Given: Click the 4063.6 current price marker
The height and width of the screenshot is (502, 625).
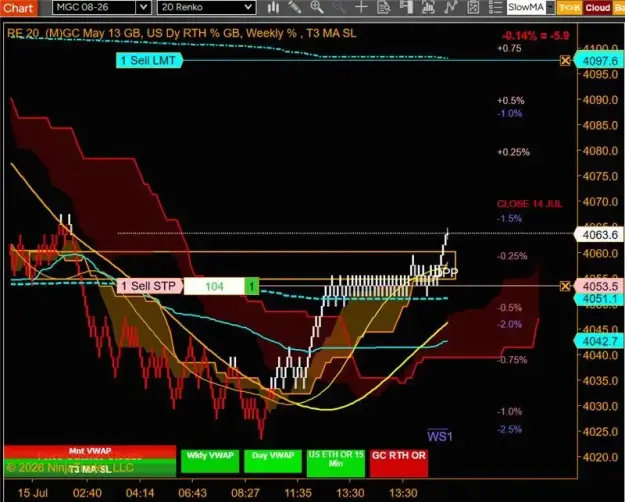Looking at the screenshot, I should pos(598,235).
